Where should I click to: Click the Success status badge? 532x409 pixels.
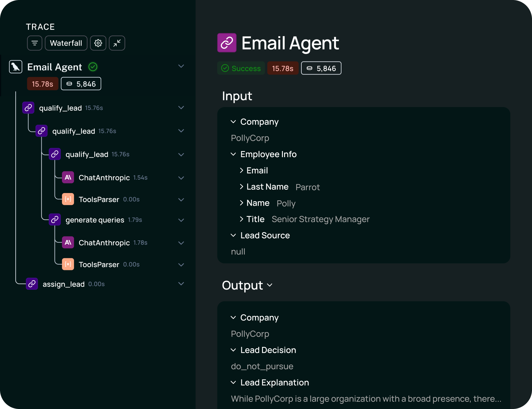[241, 68]
